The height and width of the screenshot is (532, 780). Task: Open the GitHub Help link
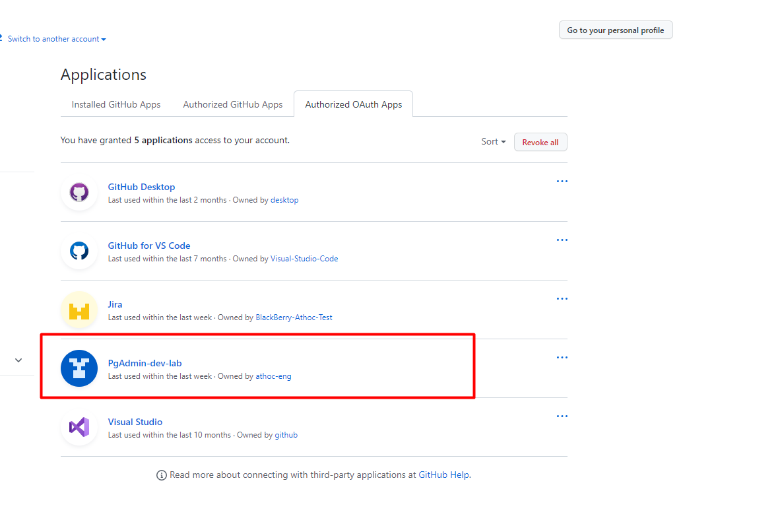pos(443,475)
